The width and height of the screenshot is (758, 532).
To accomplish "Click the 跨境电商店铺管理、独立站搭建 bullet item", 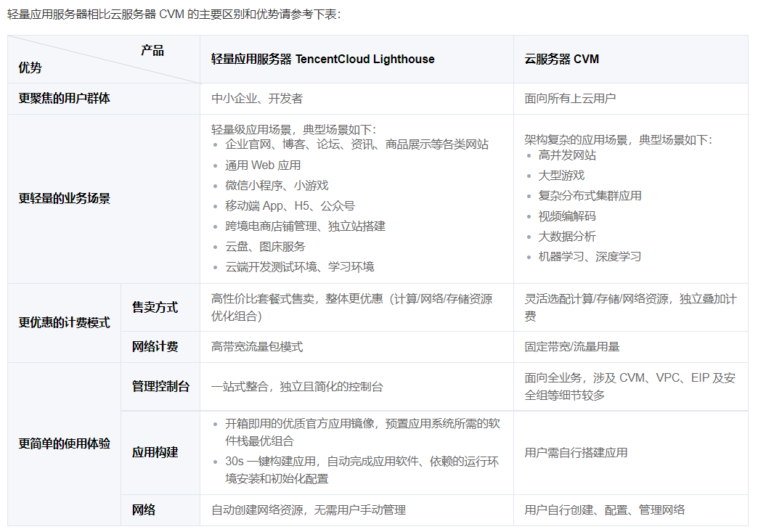I will [306, 226].
